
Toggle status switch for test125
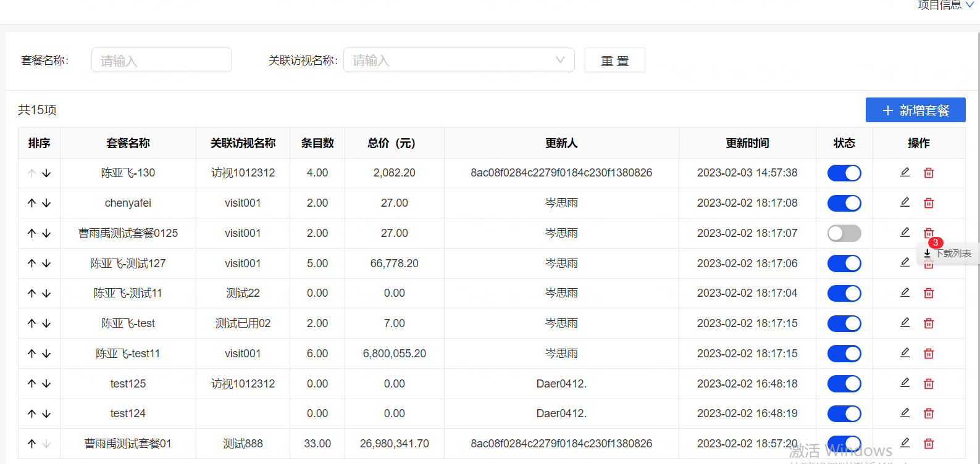click(844, 384)
